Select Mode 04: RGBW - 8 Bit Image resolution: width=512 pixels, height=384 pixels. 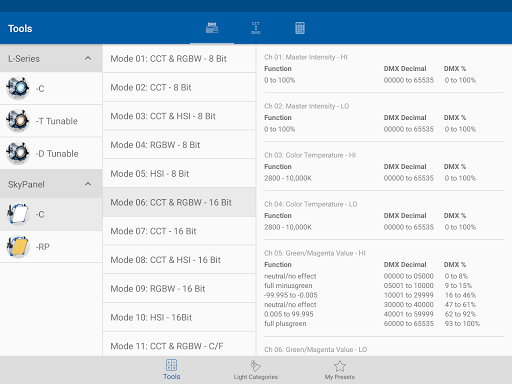tap(179, 145)
